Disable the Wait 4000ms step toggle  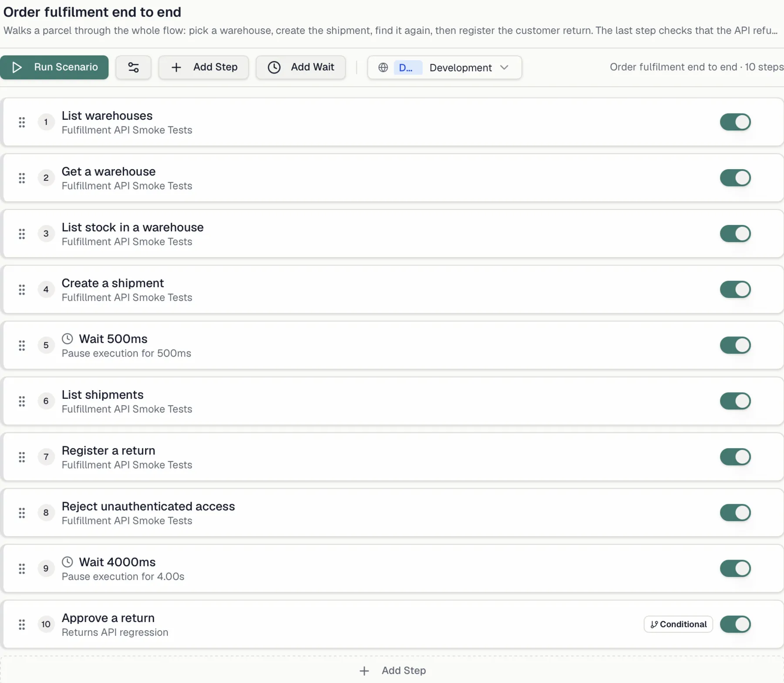[735, 568]
